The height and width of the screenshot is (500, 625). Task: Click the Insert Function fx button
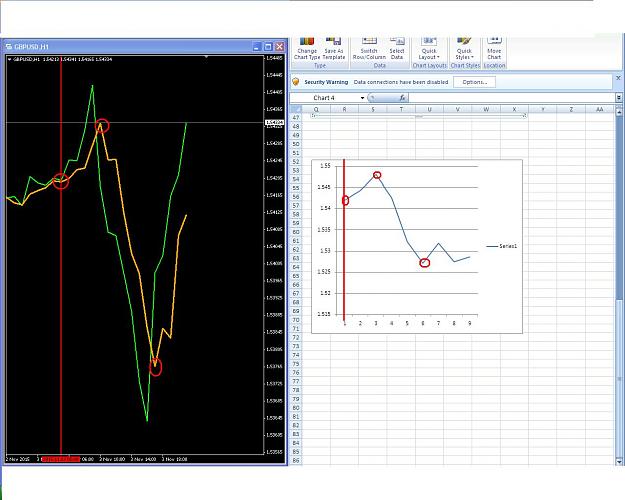(x=402, y=98)
